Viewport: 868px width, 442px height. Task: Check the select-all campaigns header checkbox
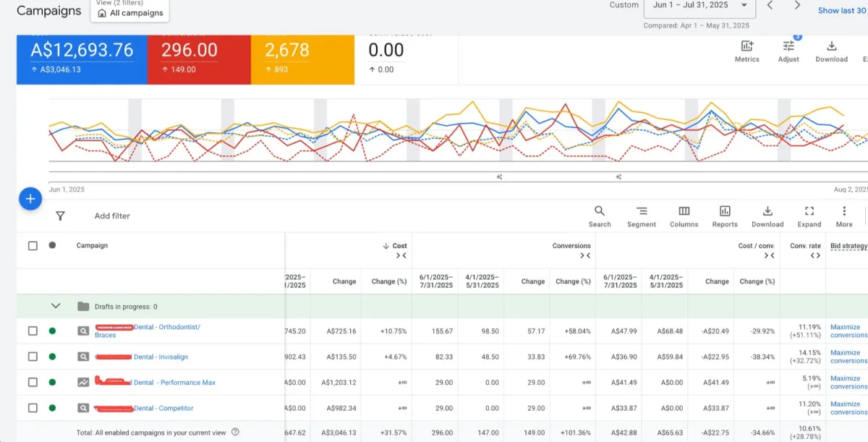(33, 246)
